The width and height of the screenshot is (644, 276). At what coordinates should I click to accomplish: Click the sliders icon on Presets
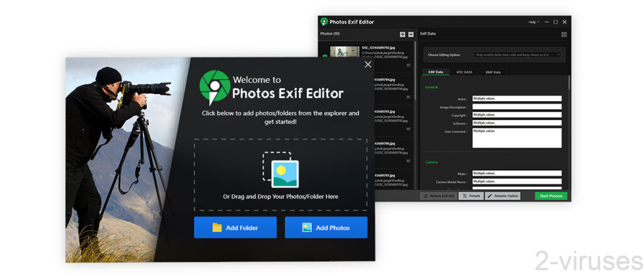click(x=465, y=196)
